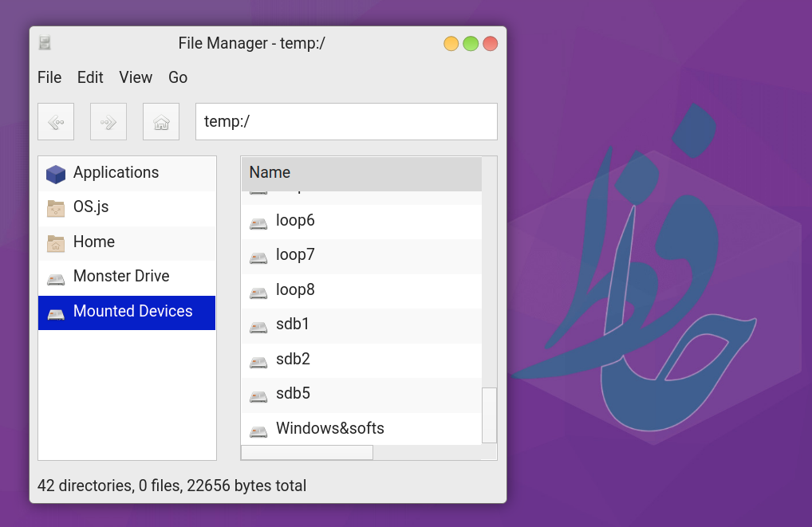Screen dimensions: 812x527
Task: Click the horizontal scrollbar thumb below file list
Action: (x=307, y=453)
